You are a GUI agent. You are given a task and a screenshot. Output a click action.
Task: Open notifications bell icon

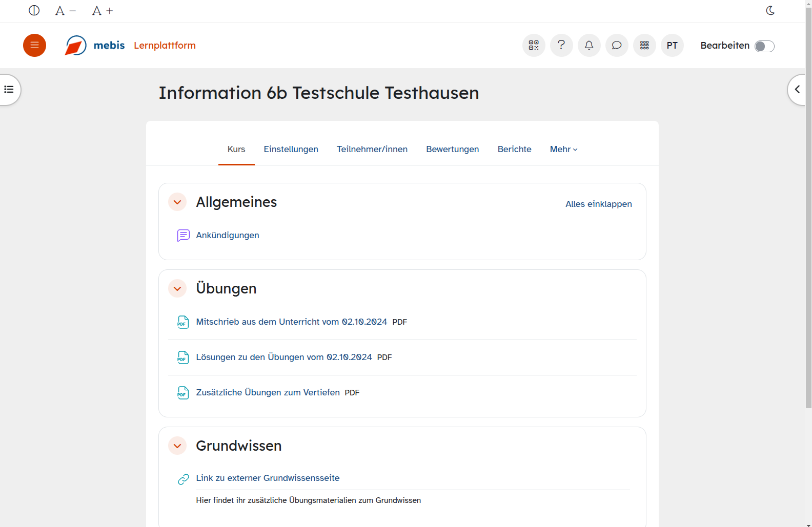589,46
